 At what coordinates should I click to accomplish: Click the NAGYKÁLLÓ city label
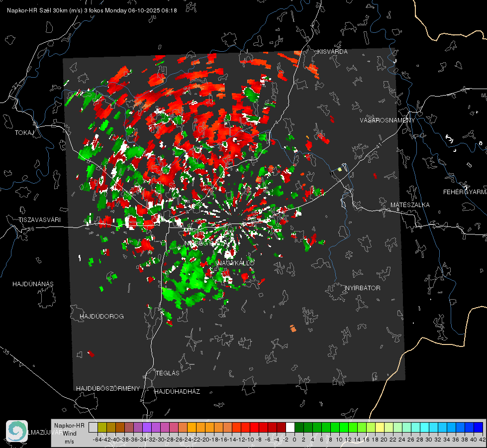point(236,263)
